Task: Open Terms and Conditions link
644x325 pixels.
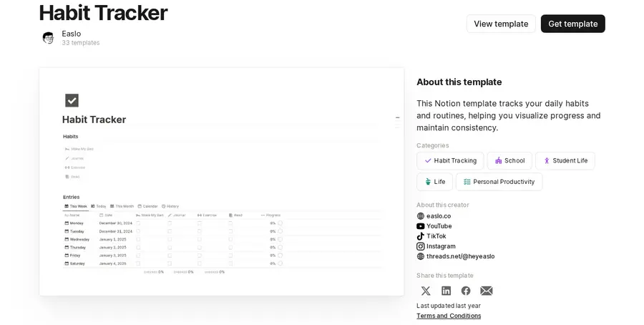Action: [x=449, y=316]
